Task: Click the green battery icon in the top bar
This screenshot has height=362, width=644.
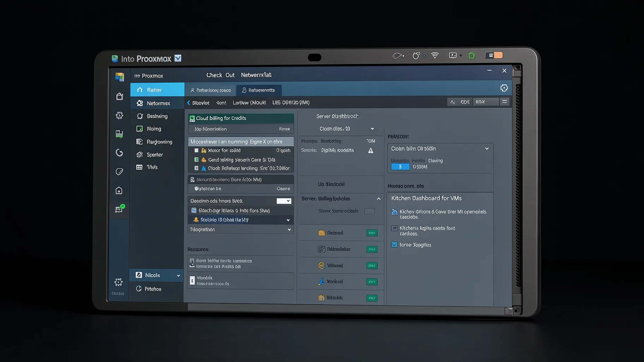Action: [472, 56]
